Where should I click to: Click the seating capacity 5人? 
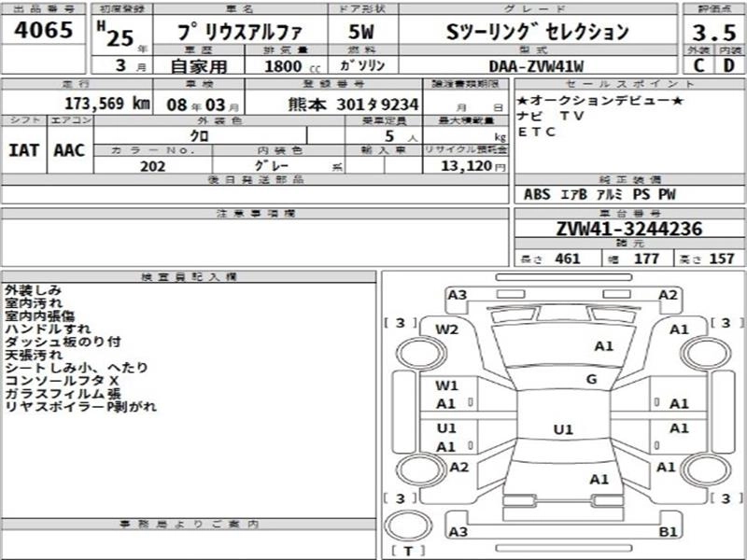pyautogui.click(x=401, y=136)
